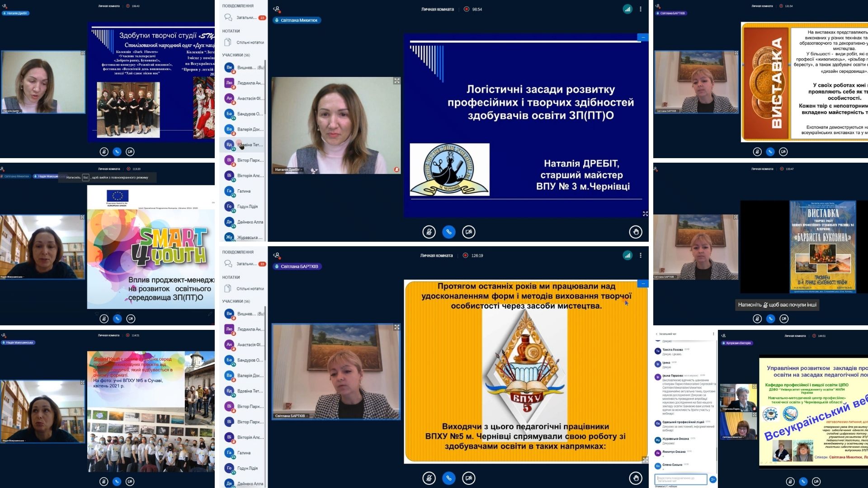Open the Загальний чат options menu
Image resolution: width=868 pixels, height=488 pixels.
[713, 334]
